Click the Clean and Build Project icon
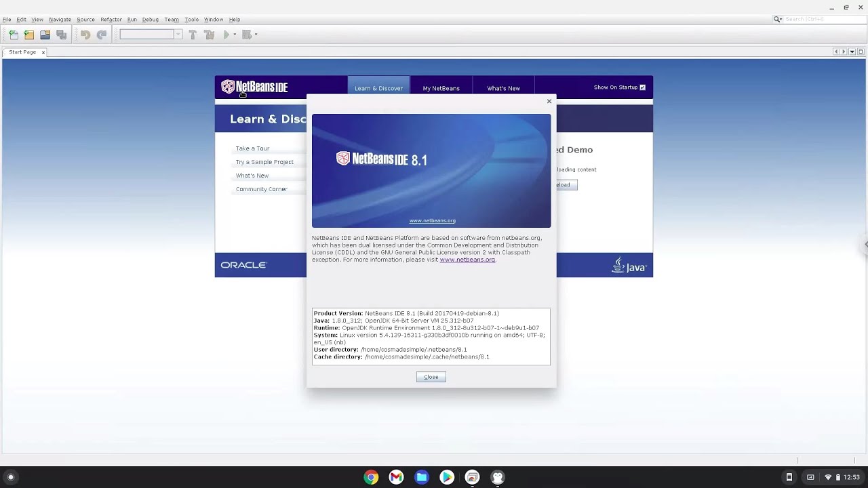This screenshot has height=488, width=868. coord(209,35)
